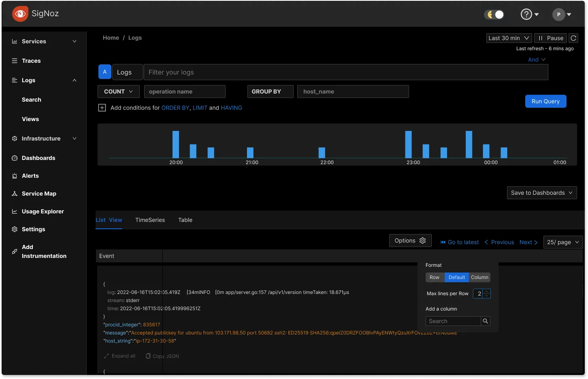
Task: Switch to the Table tab
Action: point(185,220)
